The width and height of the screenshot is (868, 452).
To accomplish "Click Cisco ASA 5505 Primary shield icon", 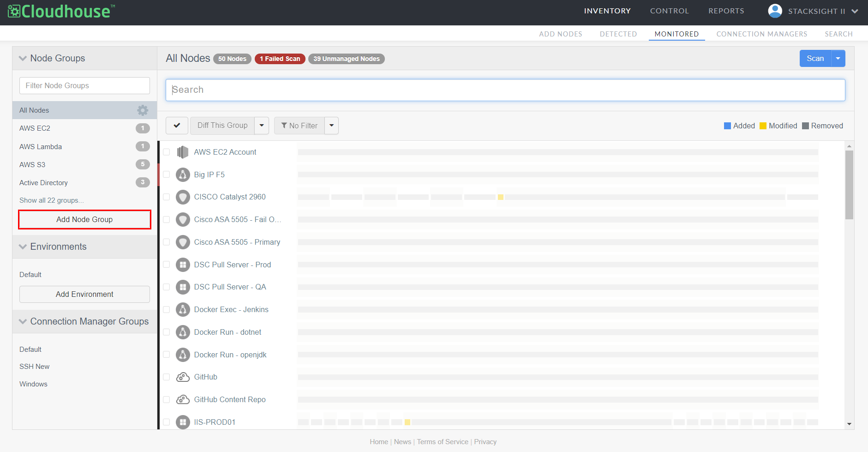I will (183, 242).
